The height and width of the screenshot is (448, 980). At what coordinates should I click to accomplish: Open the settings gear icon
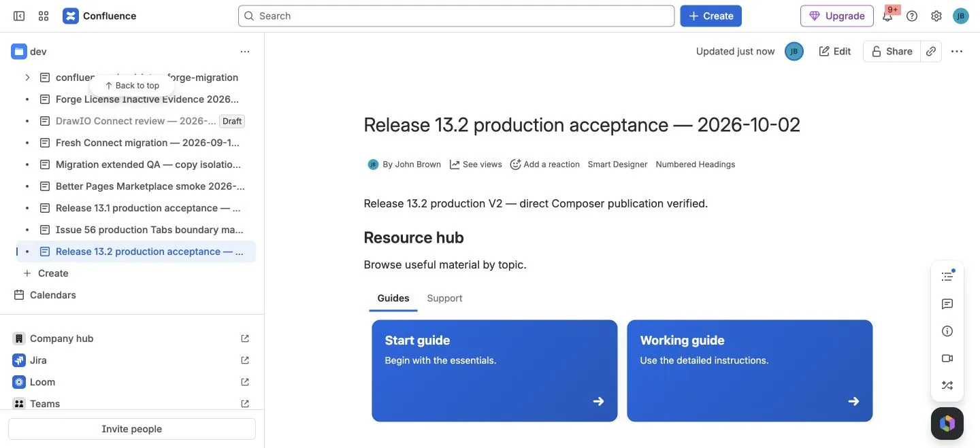click(936, 16)
